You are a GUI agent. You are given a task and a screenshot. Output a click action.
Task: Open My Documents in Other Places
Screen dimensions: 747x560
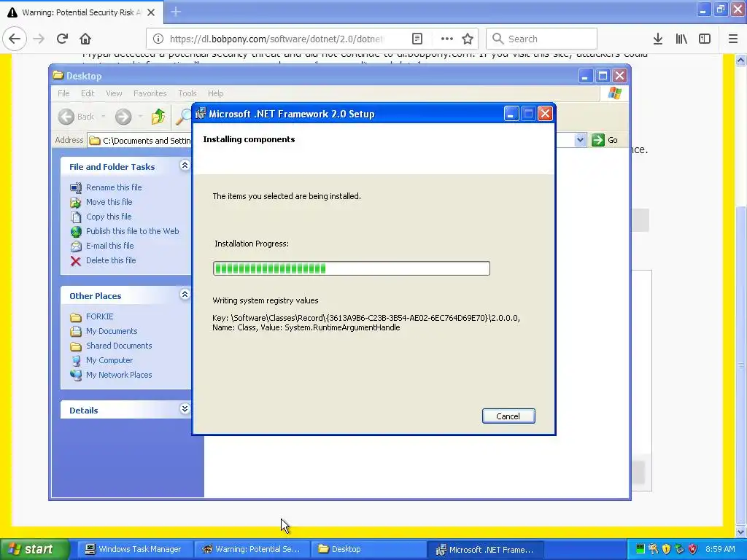(112, 331)
